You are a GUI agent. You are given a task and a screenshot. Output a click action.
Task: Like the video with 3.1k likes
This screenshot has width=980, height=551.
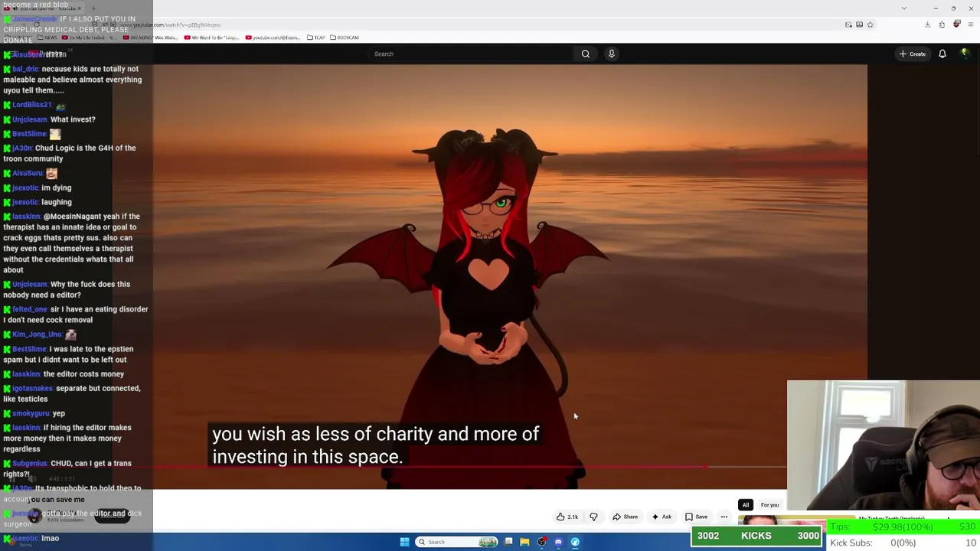tap(567, 517)
